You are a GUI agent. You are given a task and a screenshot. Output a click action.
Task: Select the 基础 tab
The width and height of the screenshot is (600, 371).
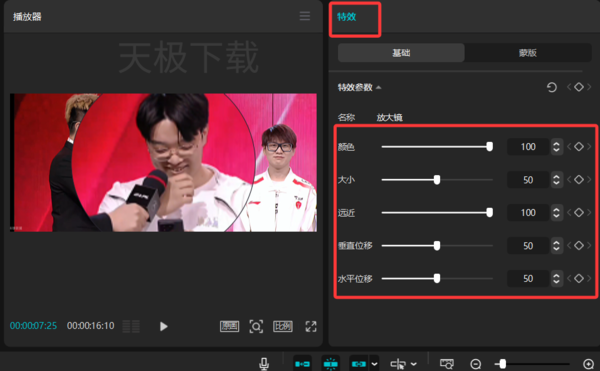pyautogui.click(x=401, y=53)
